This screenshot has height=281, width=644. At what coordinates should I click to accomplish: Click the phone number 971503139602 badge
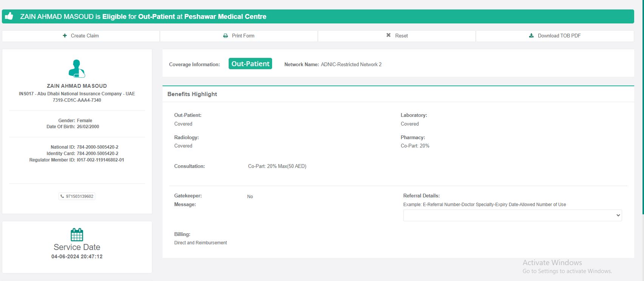pos(77,196)
